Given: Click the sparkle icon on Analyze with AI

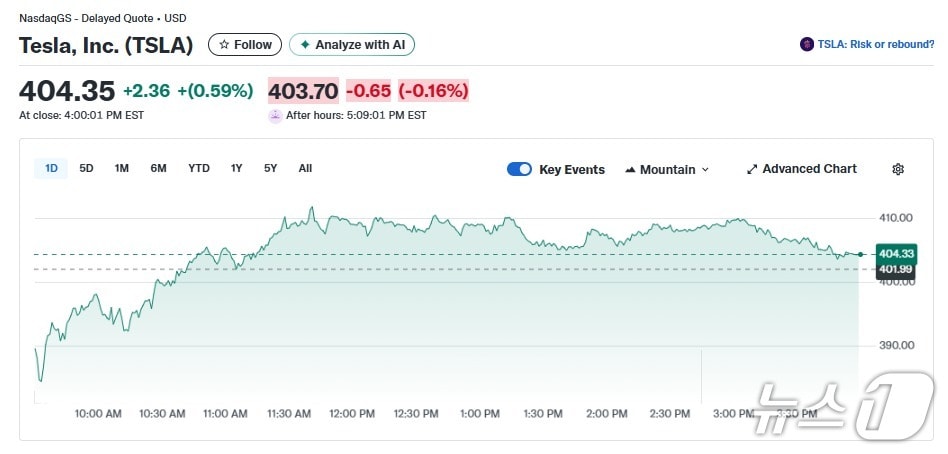Looking at the screenshot, I should coord(305,45).
